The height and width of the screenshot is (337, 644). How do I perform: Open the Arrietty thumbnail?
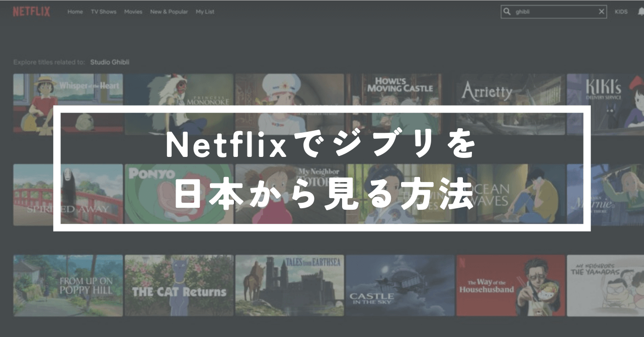(511, 104)
